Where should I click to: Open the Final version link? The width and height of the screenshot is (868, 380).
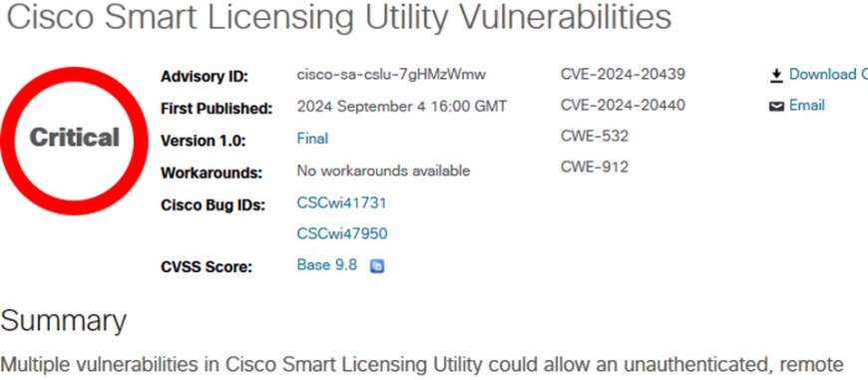[312, 139]
